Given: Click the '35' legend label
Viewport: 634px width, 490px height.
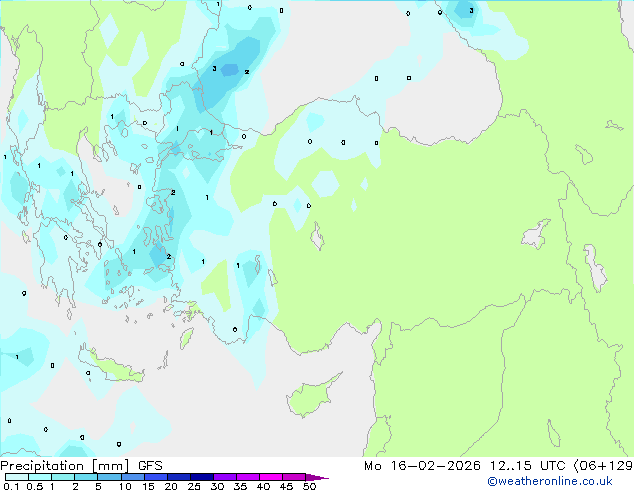Looking at the screenshot, I should coord(240,486).
